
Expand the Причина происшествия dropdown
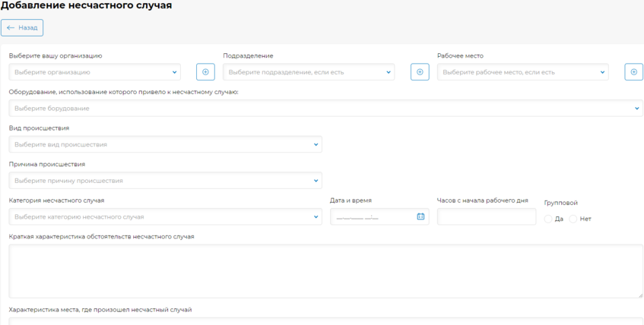[x=165, y=181]
